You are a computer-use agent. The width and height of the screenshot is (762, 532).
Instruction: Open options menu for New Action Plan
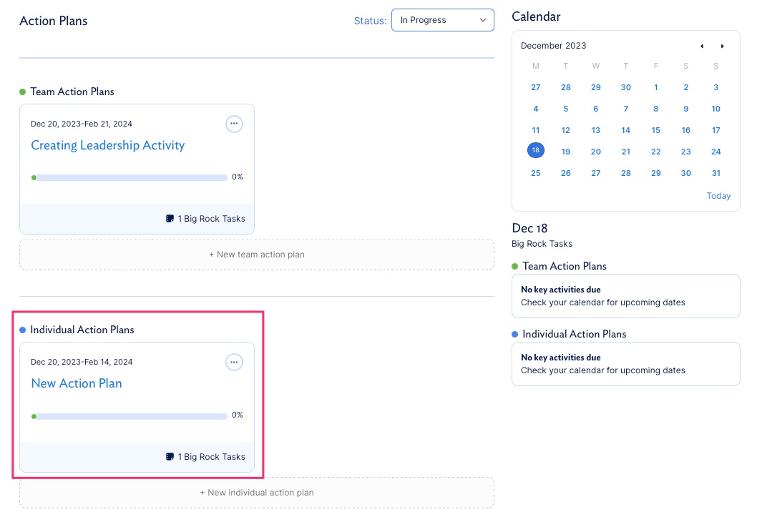click(x=234, y=362)
